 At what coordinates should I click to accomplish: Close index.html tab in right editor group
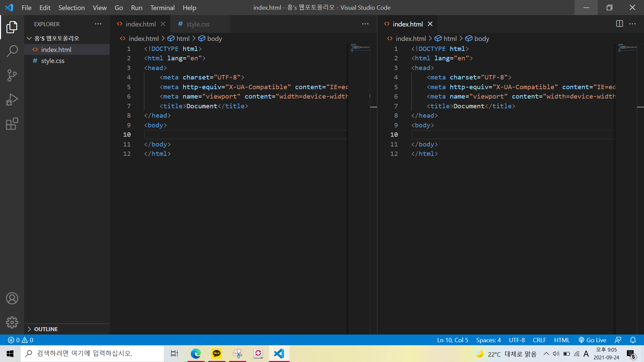point(430,24)
